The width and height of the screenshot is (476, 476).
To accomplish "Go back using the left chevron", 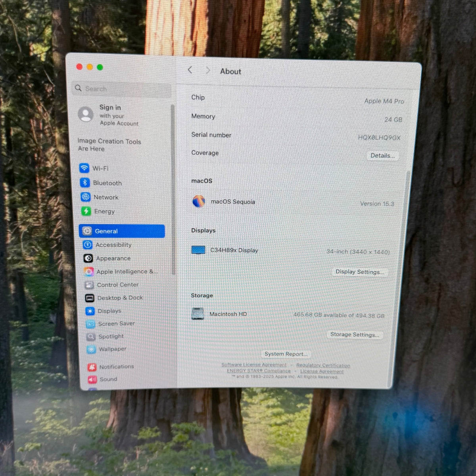I will point(190,70).
